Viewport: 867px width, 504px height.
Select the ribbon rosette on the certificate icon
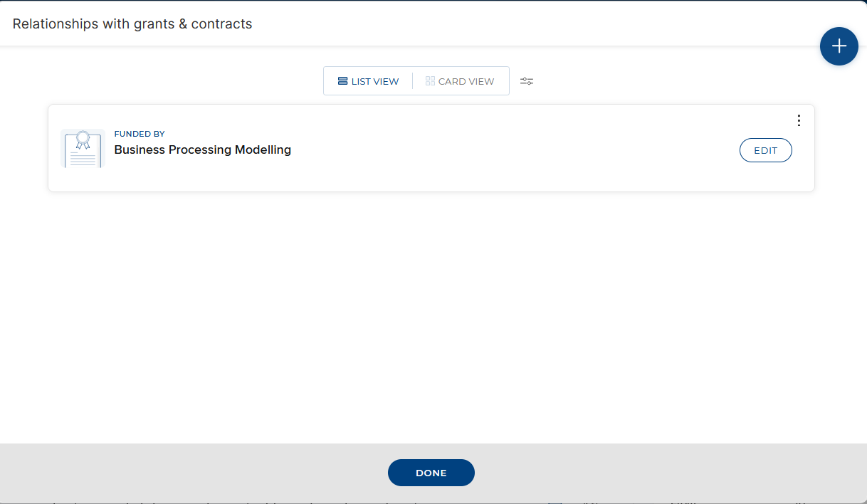point(83,140)
